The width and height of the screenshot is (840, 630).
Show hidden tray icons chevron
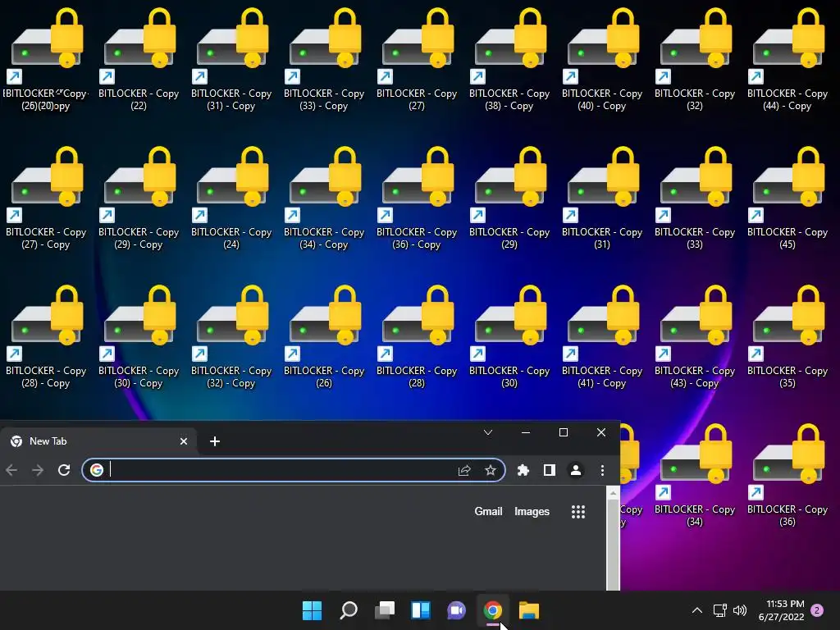tap(697, 610)
